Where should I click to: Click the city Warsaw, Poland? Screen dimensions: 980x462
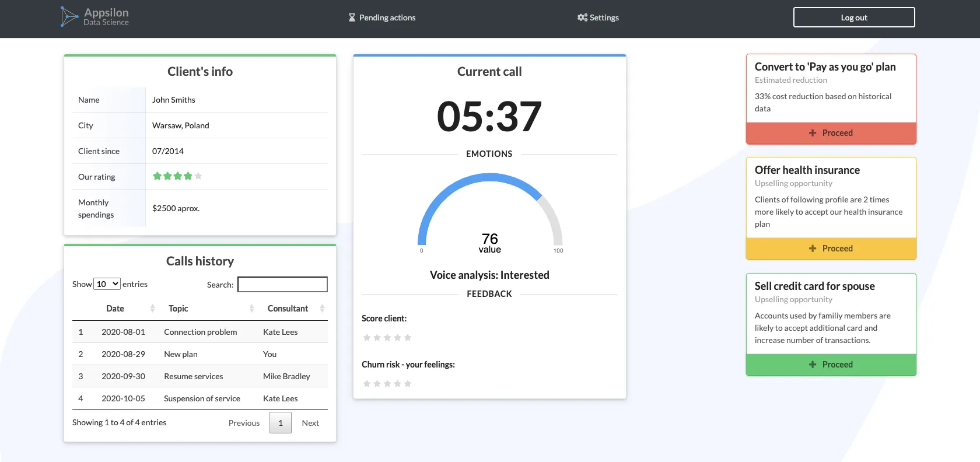pos(181,125)
